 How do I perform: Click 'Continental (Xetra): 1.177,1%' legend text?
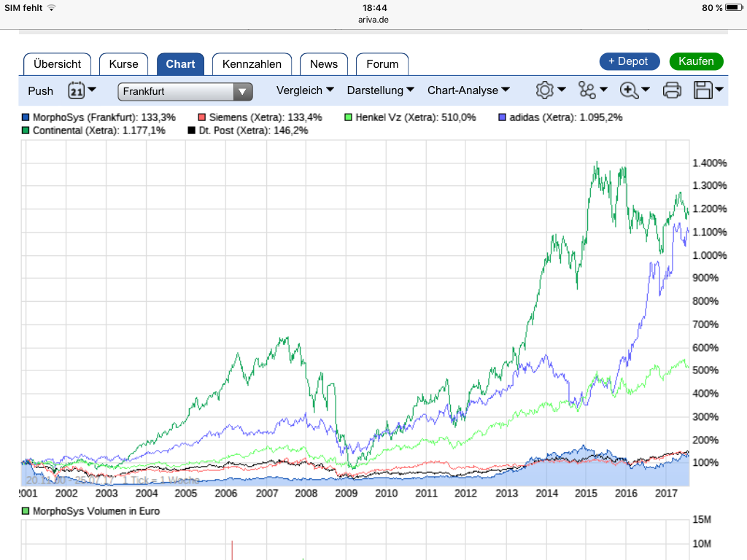click(x=99, y=131)
